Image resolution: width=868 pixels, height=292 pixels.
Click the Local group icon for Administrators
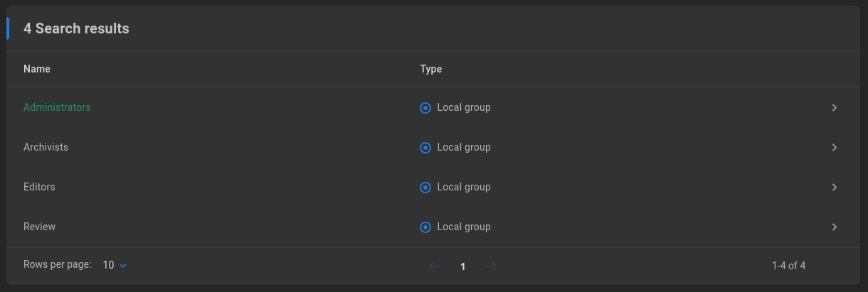click(425, 108)
